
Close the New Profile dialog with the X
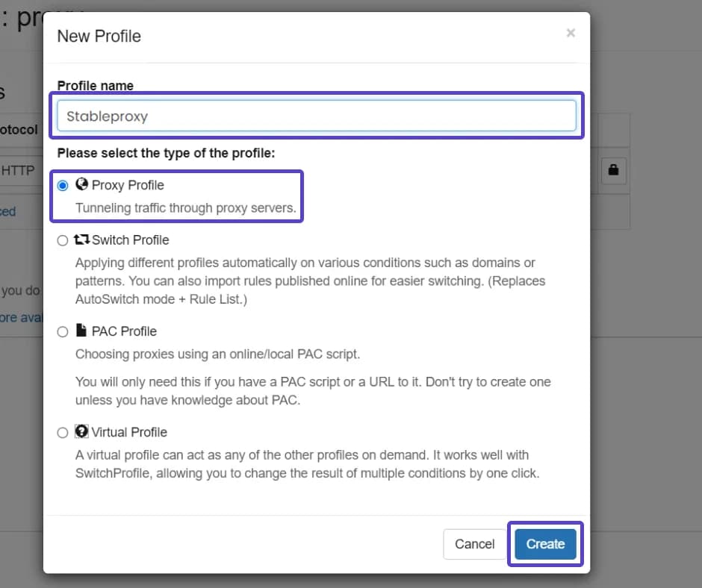coord(571,33)
